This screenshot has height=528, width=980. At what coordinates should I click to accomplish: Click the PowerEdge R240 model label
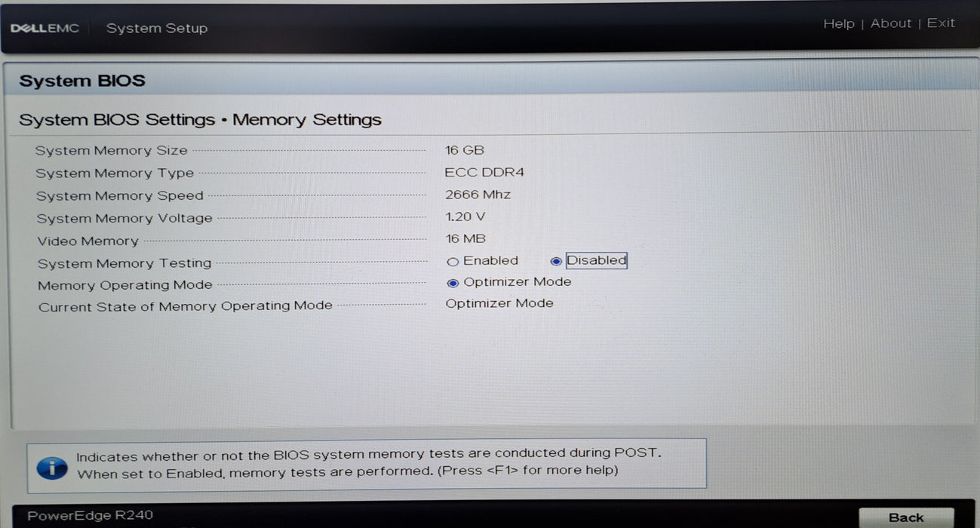(x=90, y=516)
